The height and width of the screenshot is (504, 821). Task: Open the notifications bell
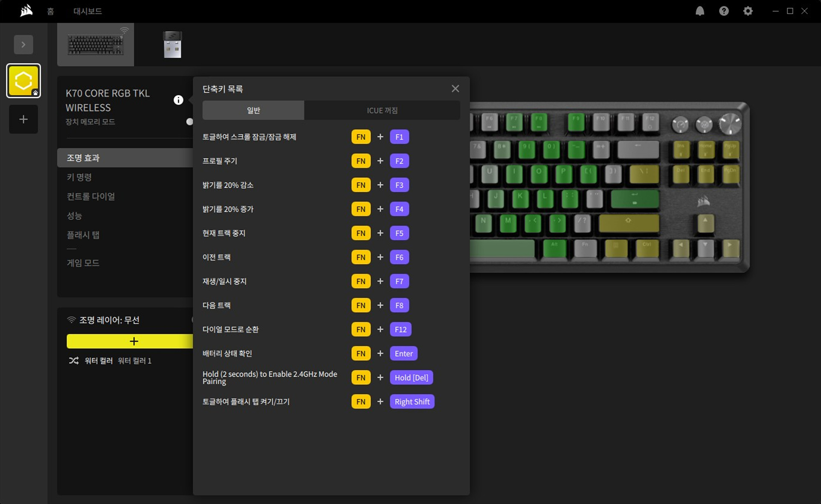(x=700, y=11)
